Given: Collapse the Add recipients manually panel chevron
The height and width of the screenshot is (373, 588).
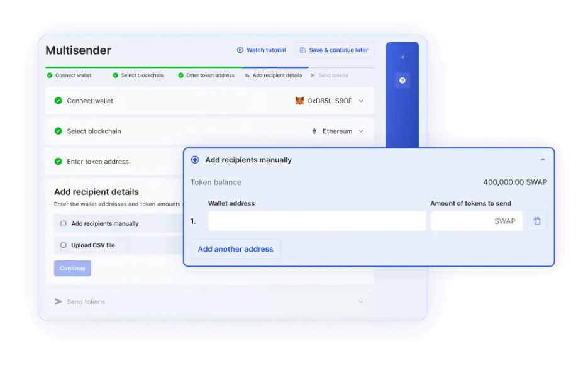Looking at the screenshot, I should point(543,160).
